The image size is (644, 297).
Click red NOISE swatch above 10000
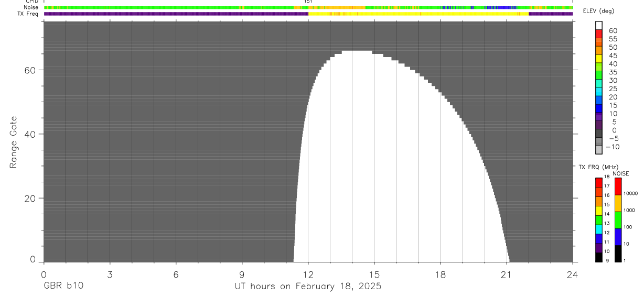click(x=618, y=186)
